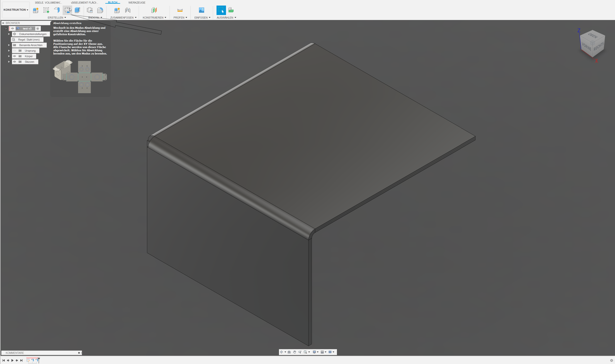Activate the Pan hand tool
The width and height of the screenshot is (615, 364).
(x=295, y=352)
